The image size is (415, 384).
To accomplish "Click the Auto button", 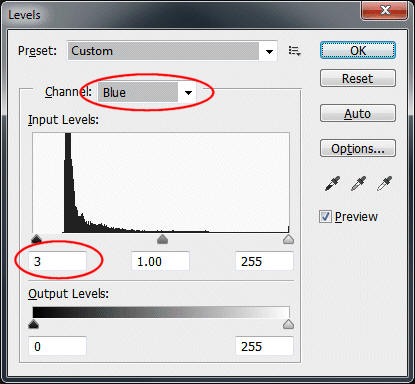I will (x=358, y=113).
